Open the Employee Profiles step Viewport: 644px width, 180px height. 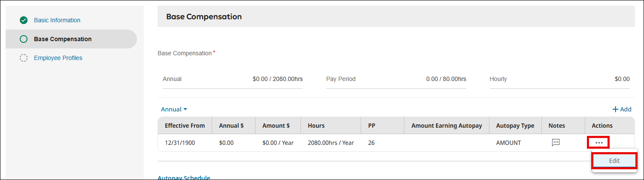click(58, 58)
